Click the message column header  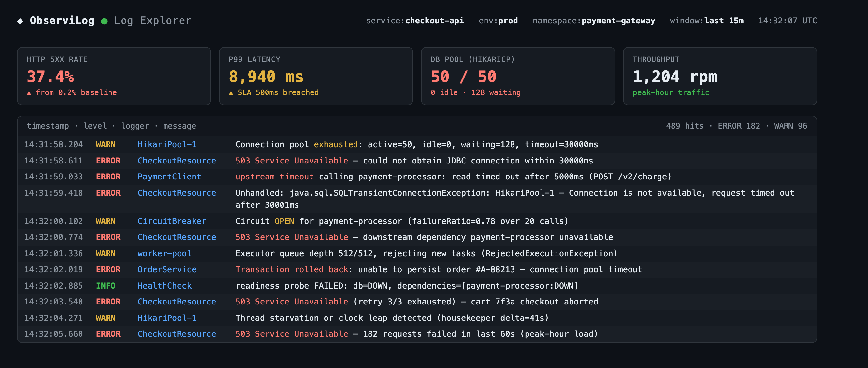point(180,126)
